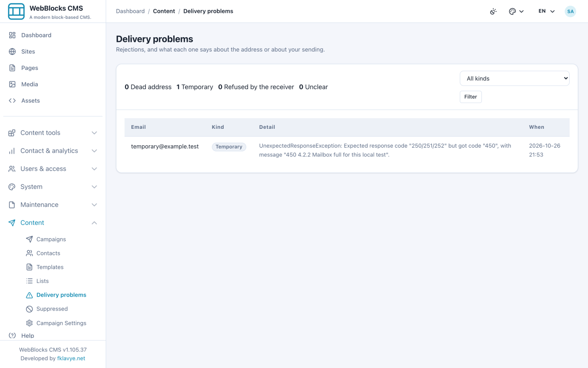Viewport: 588px width, 368px height.
Task: Click the Media image icon
Action: coord(12,84)
